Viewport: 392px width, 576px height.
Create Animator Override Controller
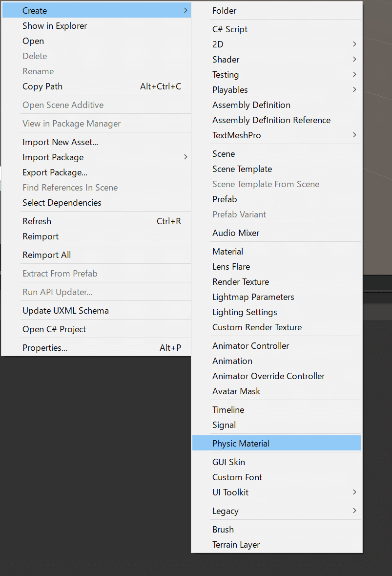pos(277,376)
